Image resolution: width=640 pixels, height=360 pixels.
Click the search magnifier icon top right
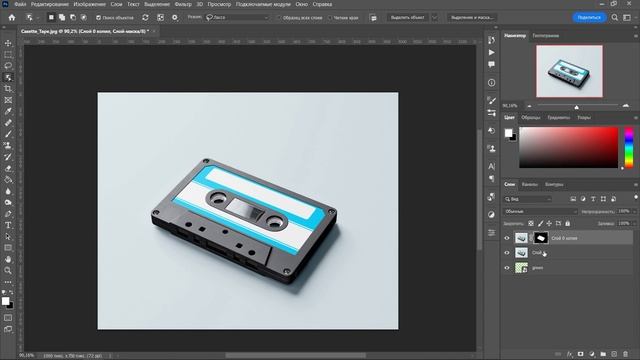615,18
